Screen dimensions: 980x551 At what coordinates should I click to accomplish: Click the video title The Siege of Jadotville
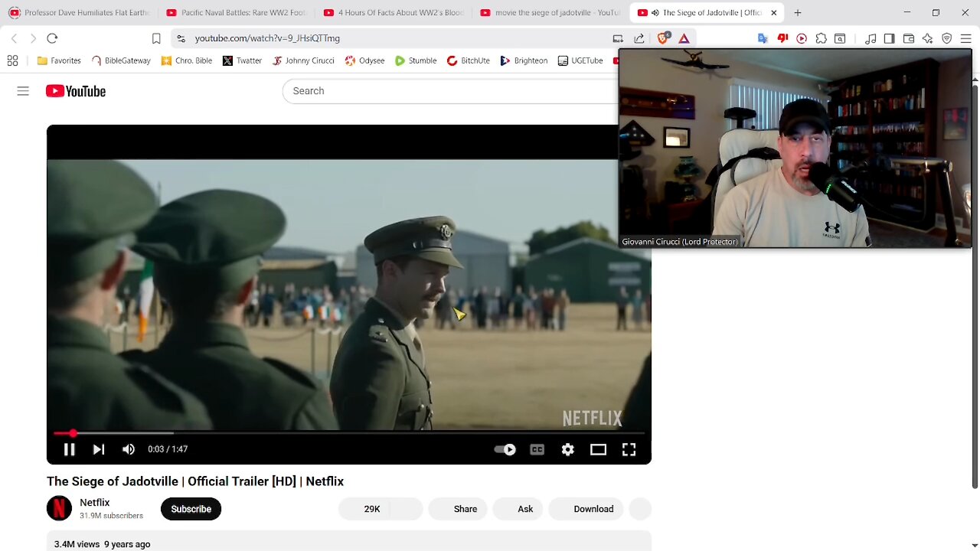coord(195,481)
